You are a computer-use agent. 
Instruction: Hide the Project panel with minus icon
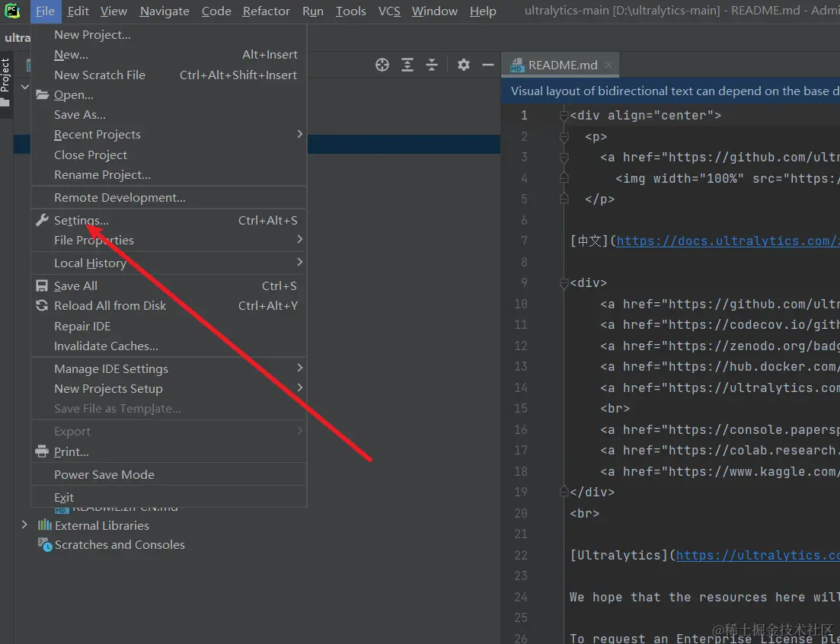pos(488,65)
